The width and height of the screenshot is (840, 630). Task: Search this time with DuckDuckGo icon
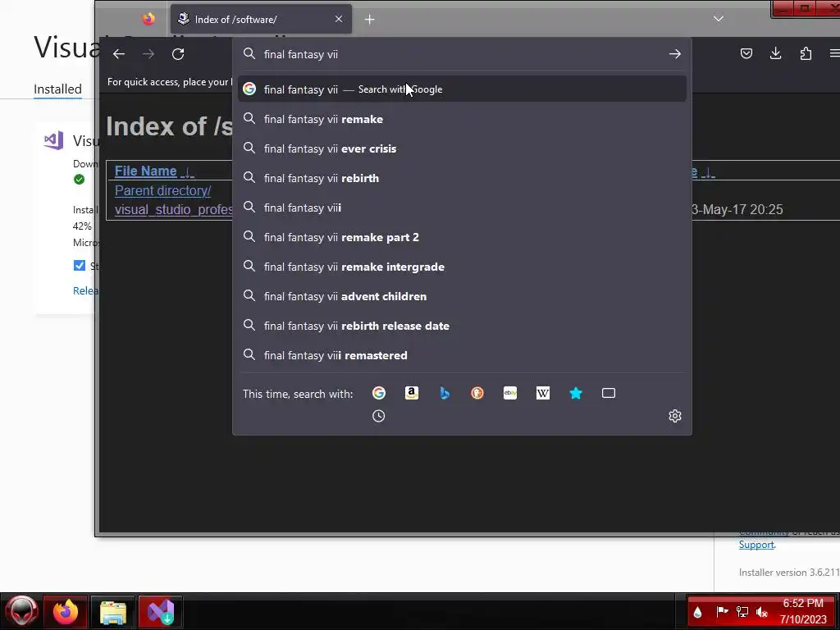[x=477, y=393]
